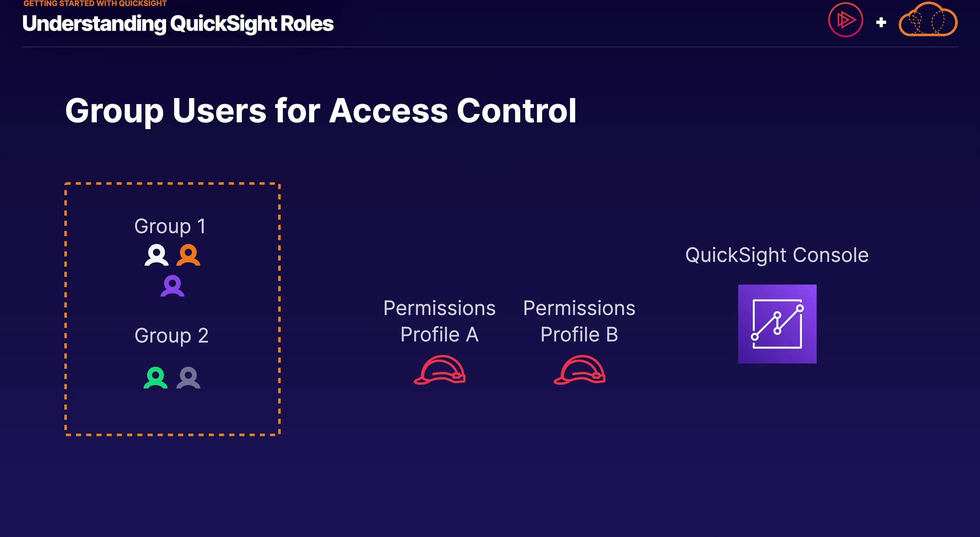Open the purple QuickSight chart icon
The height and width of the screenshot is (537, 980).
pos(777,324)
